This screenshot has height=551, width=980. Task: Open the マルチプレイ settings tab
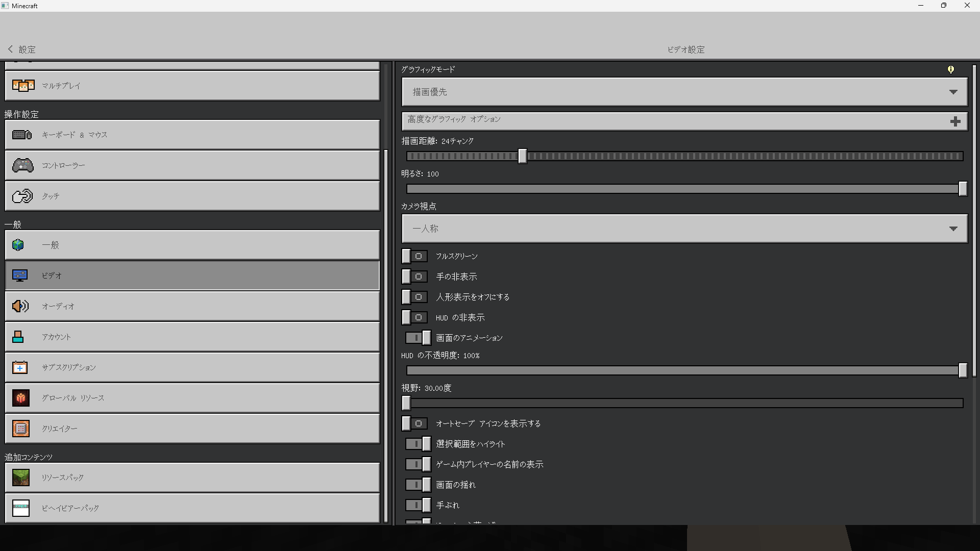click(192, 86)
